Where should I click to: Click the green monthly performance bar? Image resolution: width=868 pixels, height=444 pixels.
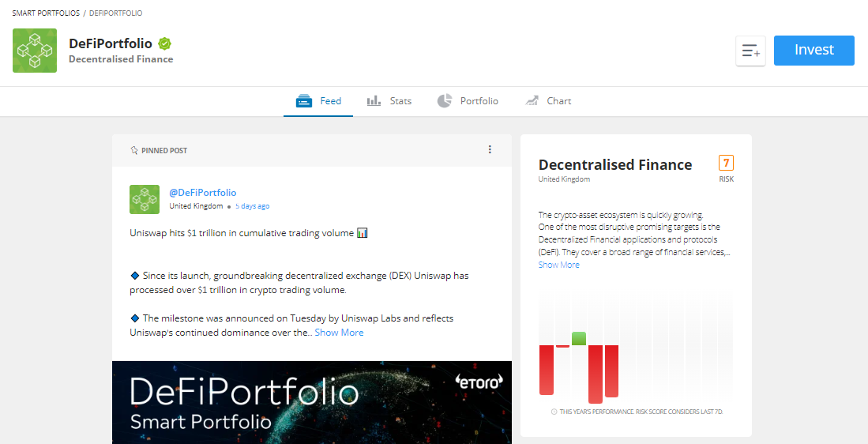point(579,339)
